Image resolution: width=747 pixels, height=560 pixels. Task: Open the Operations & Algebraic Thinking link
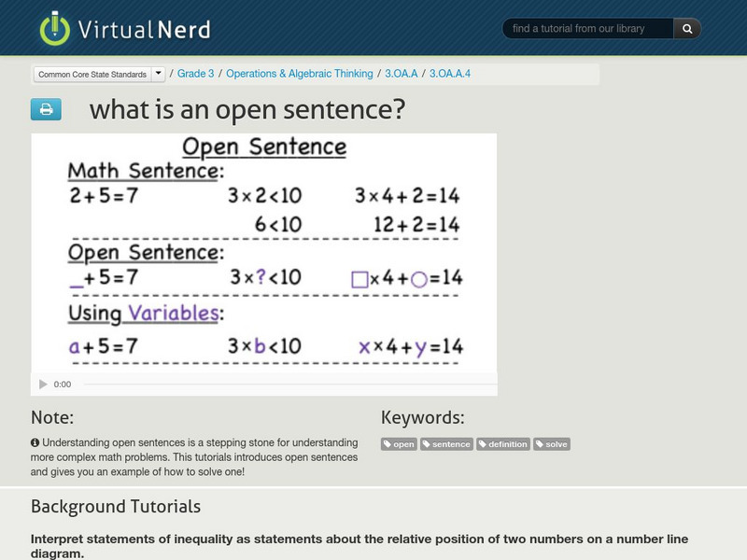tap(298, 73)
